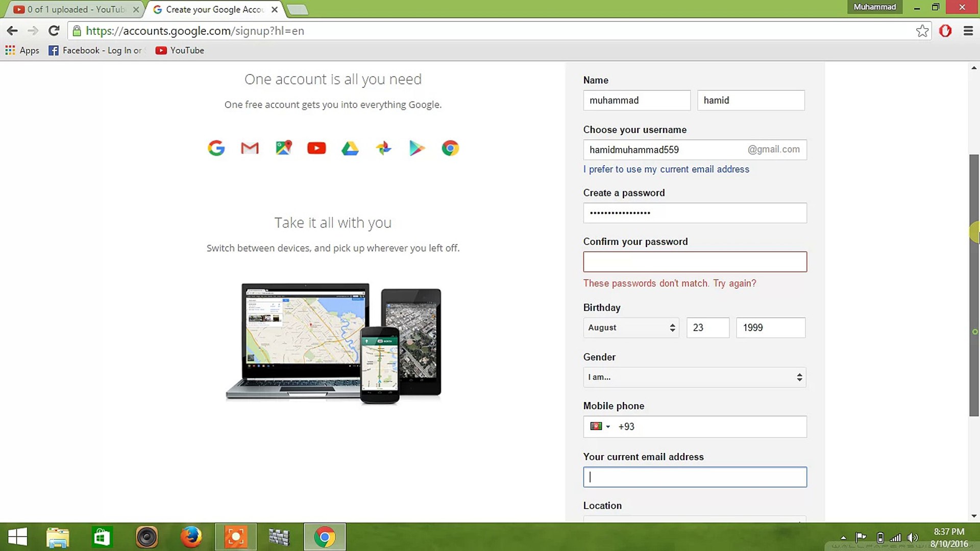Launch Firefox from the taskbar
This screenshot has width=980, height=551.
coord(191,537)
